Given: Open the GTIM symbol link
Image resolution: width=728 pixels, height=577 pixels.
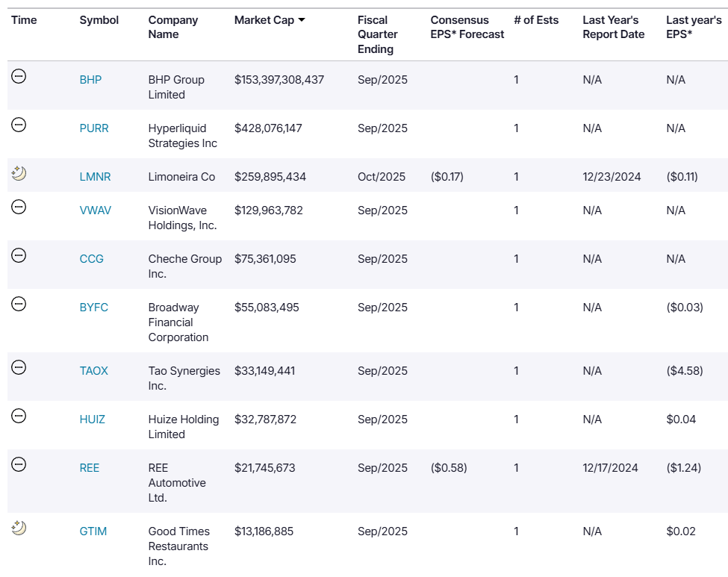Looking at the screenshot, I should tap(93, 531).
